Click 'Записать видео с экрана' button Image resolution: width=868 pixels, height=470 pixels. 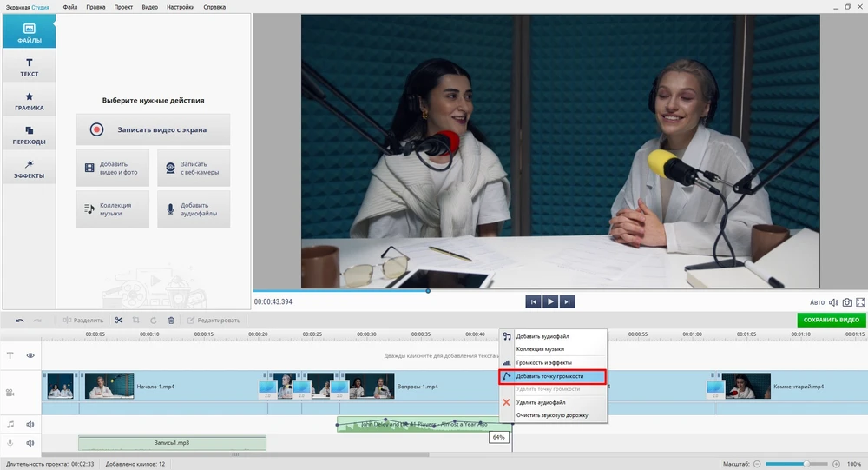(153, 129)
